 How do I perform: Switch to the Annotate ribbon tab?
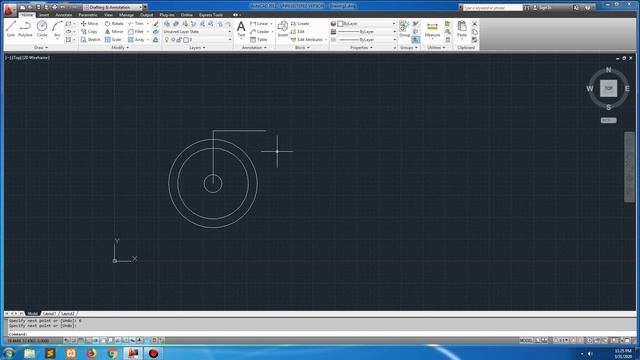pyautogui.click(x=64, y=15)
